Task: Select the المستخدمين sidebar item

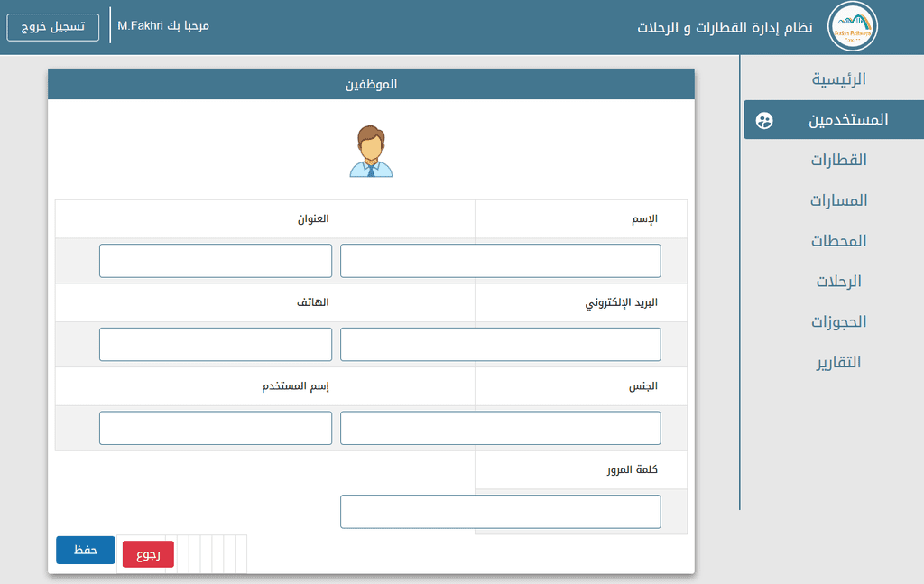Action: [x=834, y=120]
